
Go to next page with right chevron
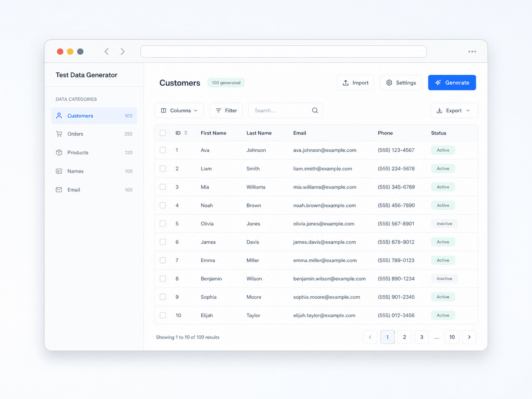(469, 337)
